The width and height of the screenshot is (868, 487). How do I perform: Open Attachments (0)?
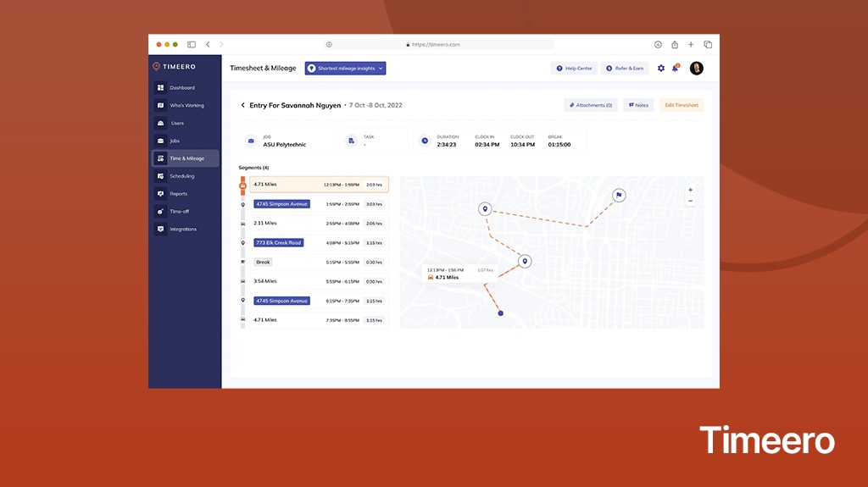click(x=591, y=105)
